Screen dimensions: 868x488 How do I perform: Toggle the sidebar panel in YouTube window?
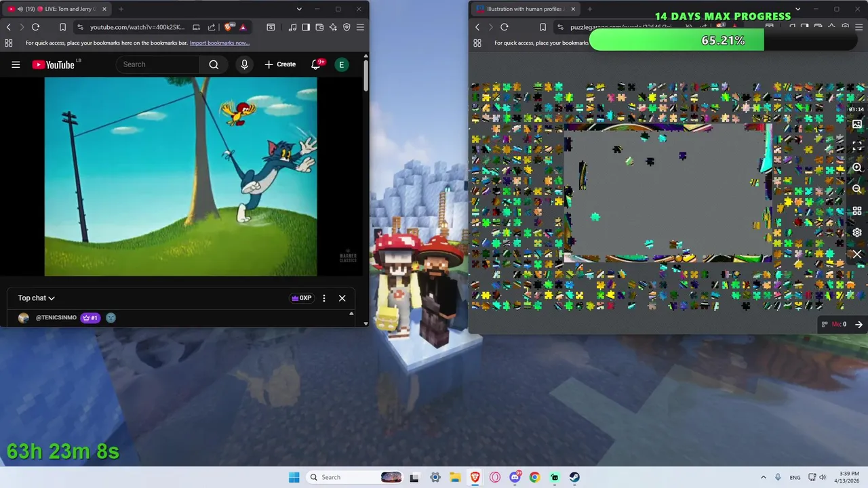(306, 27)
